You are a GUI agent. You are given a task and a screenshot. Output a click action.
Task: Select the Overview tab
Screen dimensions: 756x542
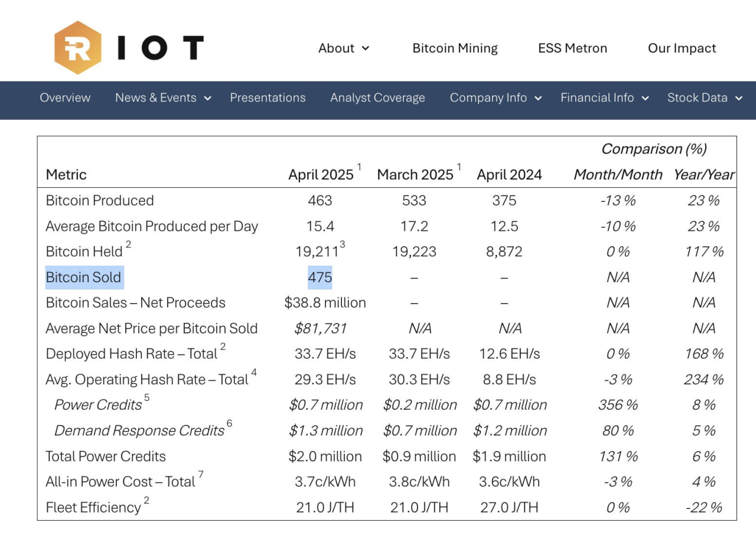click(x=65, y=98)
